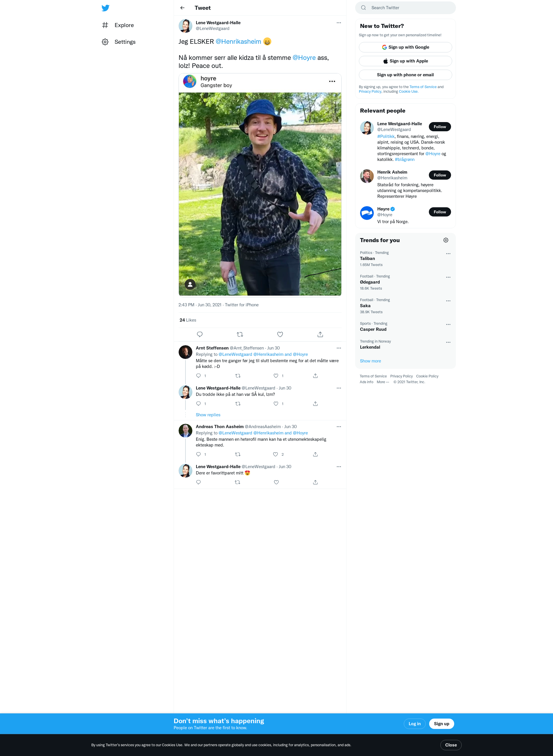This screenshot has width=553, height=756.
Task: Open the More footer menu
Action: click(382, 382)
